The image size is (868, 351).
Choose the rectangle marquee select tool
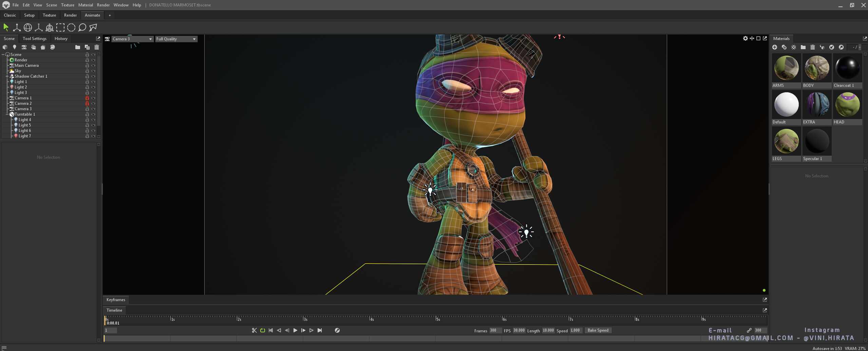[x=60, y=27]
